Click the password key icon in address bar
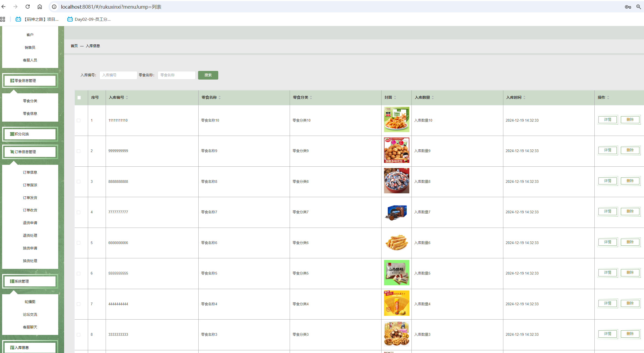 point(628,7)
